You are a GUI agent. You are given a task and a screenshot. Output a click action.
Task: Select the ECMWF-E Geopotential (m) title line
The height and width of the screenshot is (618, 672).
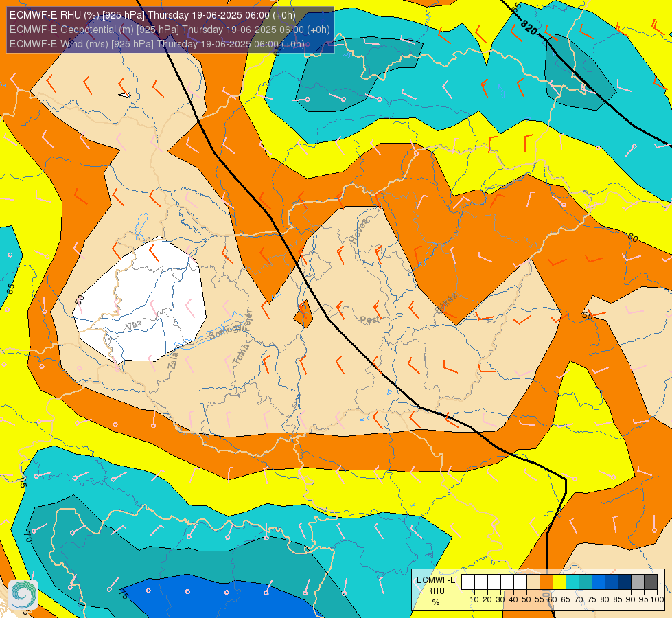click(x=170, y=30)
